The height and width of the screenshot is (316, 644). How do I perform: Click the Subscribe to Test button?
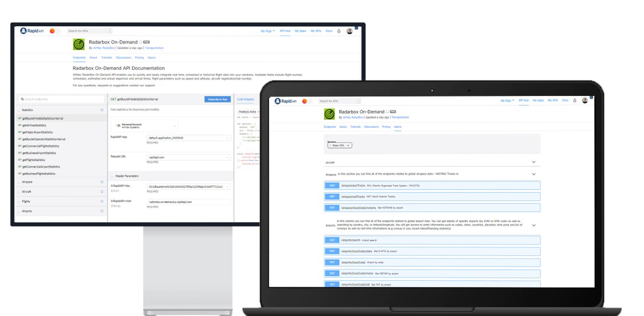218,99
